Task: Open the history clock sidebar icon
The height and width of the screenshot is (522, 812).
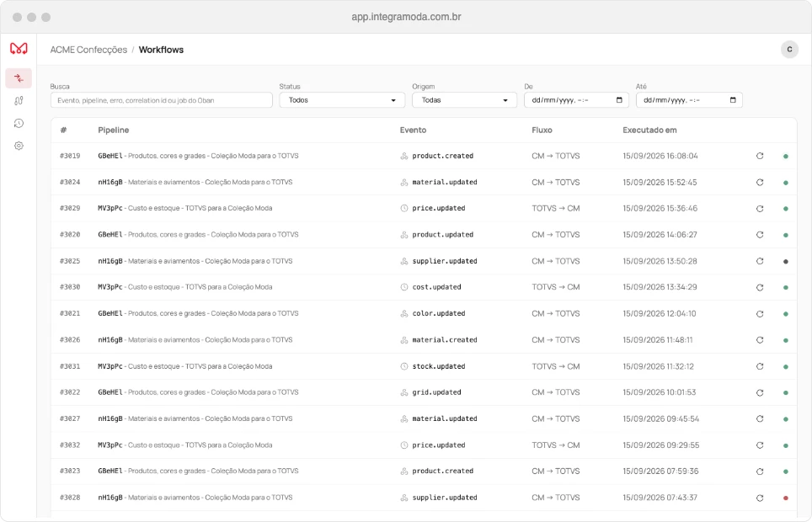Action: pyautogui.click(x=19, y=123)
